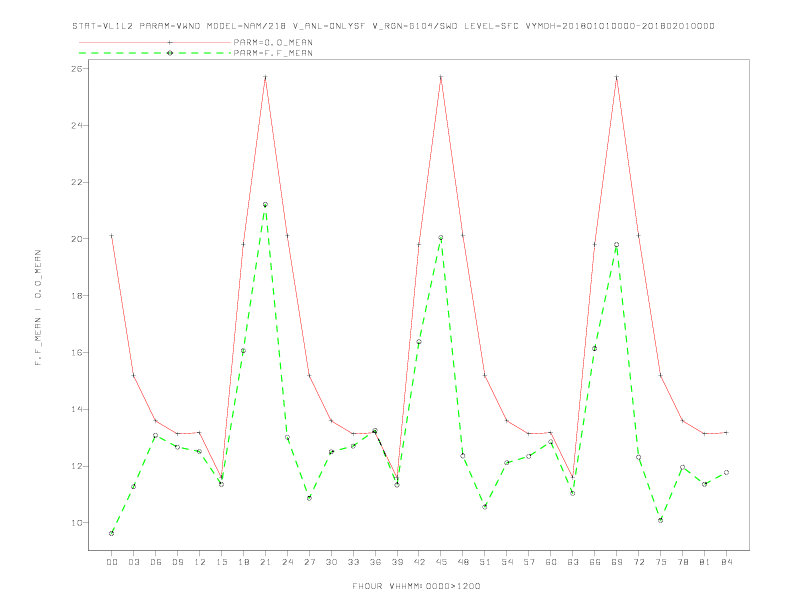792x612 pixels.
Task: Click x-axis tick label 78
Action: (682, 562)
